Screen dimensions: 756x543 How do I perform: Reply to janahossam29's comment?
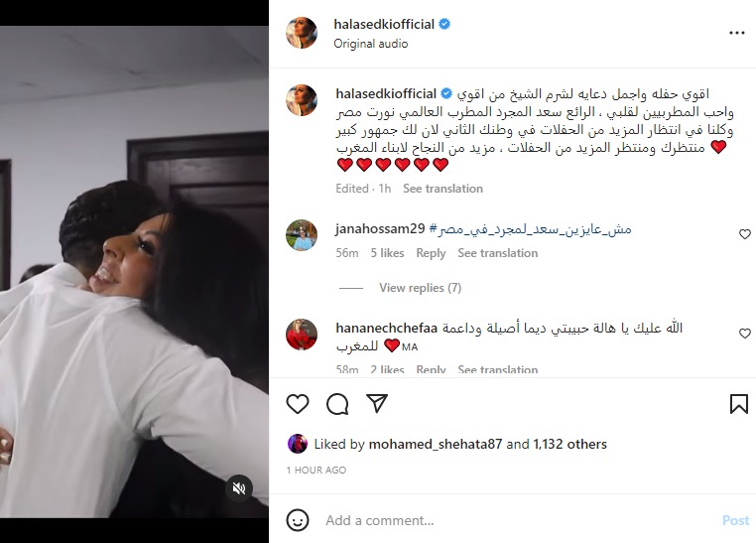[431, 253]
